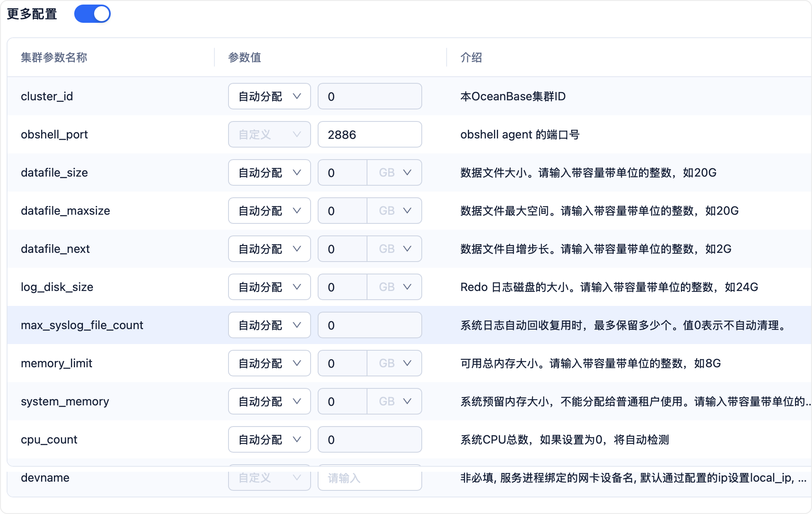This screenshot has height=514, width=812.
Task: Select the max_syslog_file_count value input
Action: point(370,325)
